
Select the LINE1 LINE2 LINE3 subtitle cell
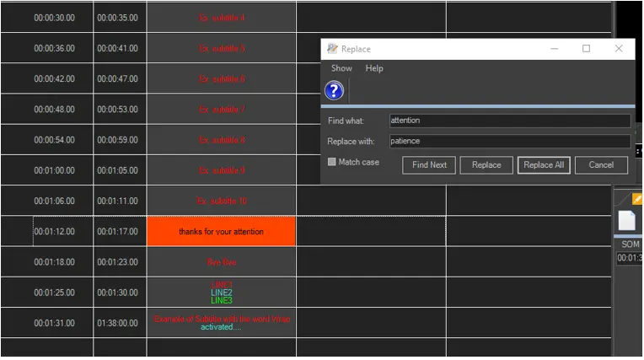tap(221, 293)
